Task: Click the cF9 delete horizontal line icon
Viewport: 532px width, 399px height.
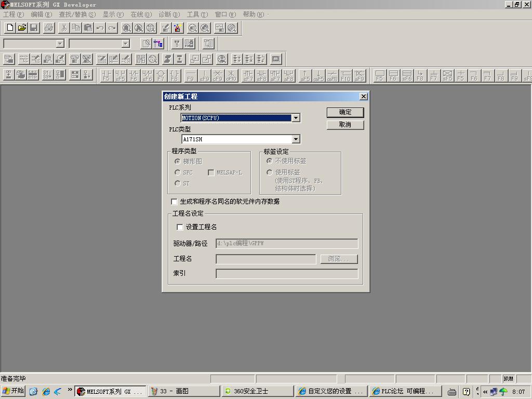Action: (x=218, y=75)
